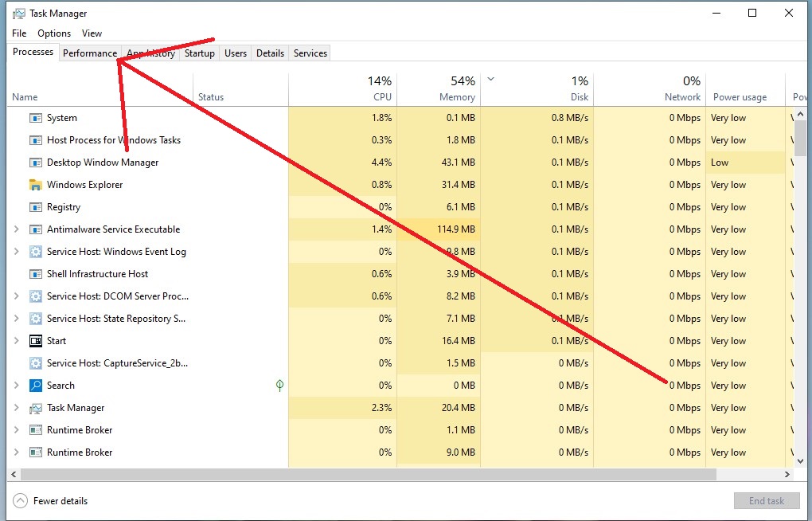Click the green leaf status icon on Search row
This screenshot has width=812, height=521.
[279, 386]
